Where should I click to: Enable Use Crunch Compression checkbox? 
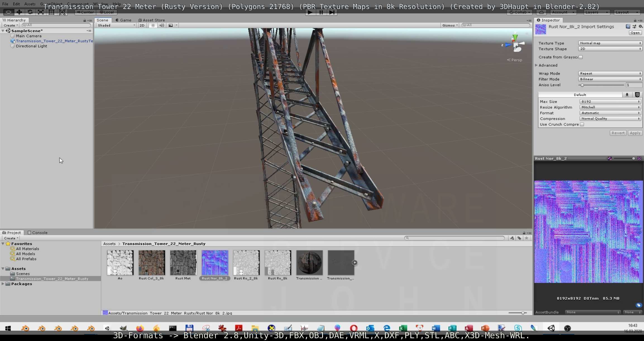(582, 124)
